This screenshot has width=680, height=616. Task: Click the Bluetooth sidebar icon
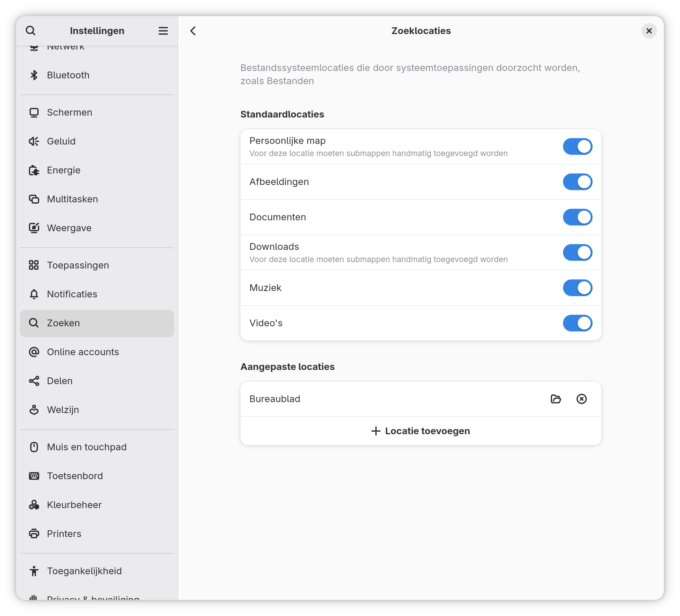coord(34,75)
